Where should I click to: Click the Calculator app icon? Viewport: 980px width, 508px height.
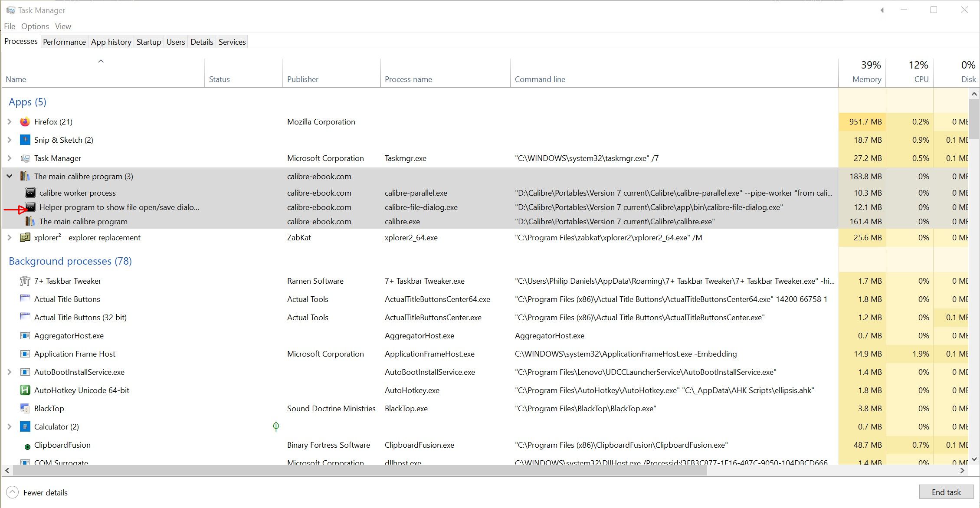click(25, 427)
